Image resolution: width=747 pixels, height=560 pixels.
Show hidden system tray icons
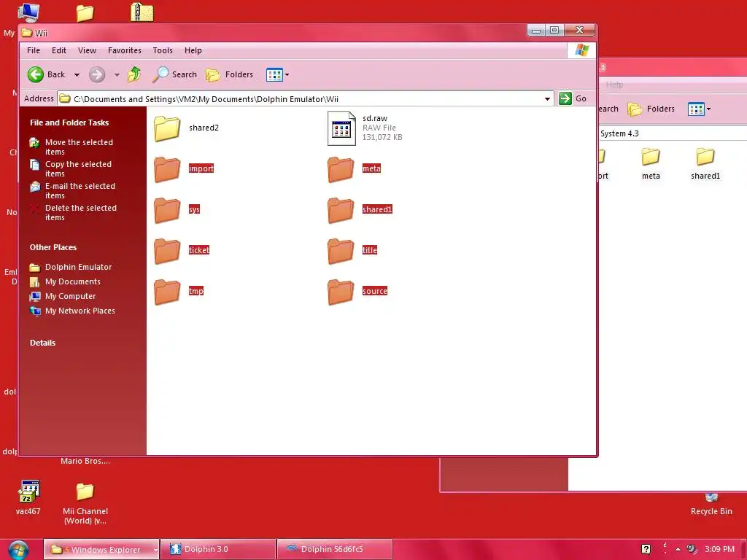(678, 549)
